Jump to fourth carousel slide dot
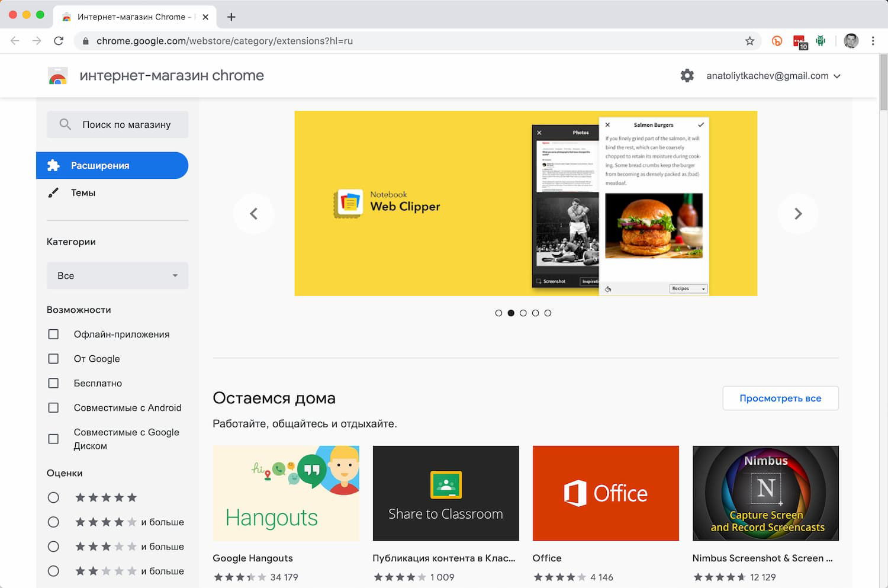Screen dimensions: 888x588 coord(535,313)
